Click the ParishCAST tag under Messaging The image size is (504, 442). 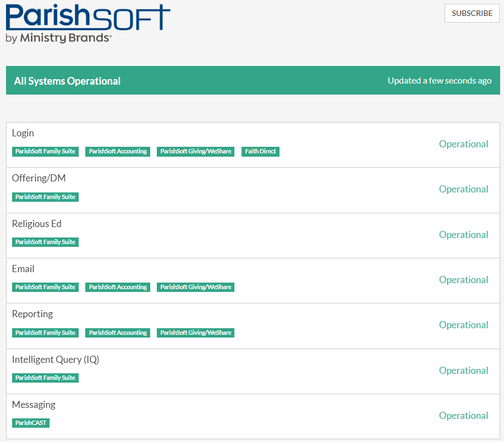click(x=31, y=423)
